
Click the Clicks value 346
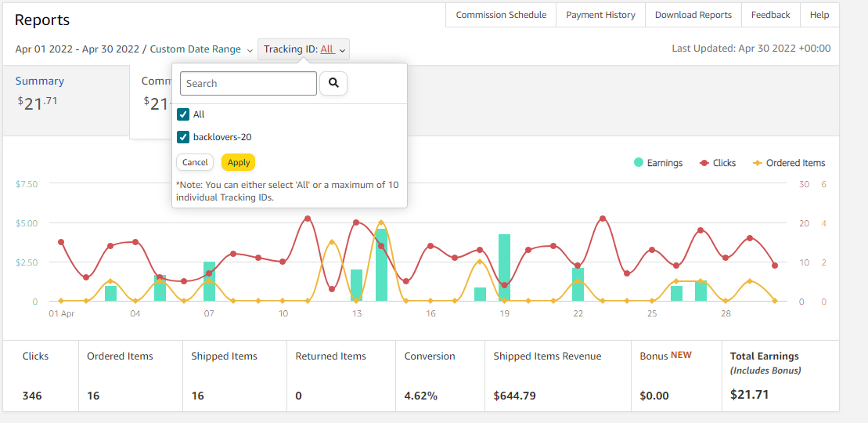coord(32,396)
